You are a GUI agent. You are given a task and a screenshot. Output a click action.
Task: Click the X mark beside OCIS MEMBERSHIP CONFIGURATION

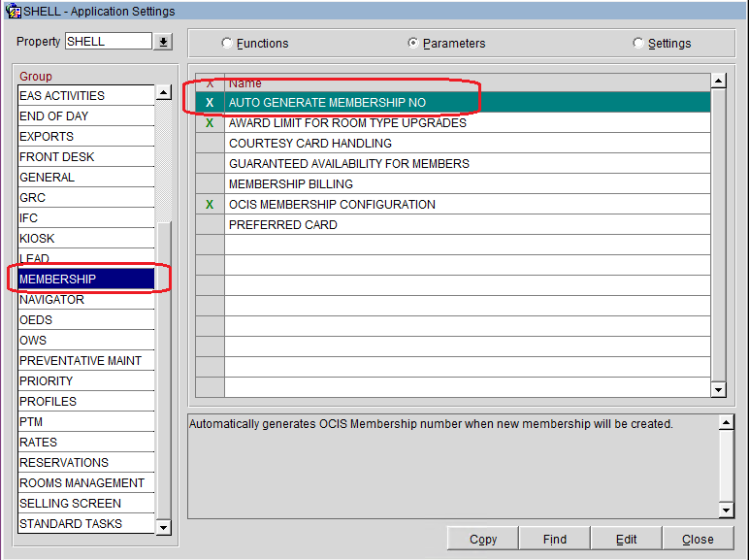[210, 205]
